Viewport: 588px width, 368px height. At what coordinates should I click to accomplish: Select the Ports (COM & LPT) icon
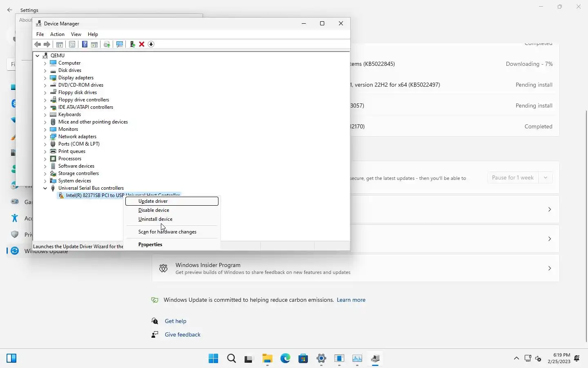(53, 144)
